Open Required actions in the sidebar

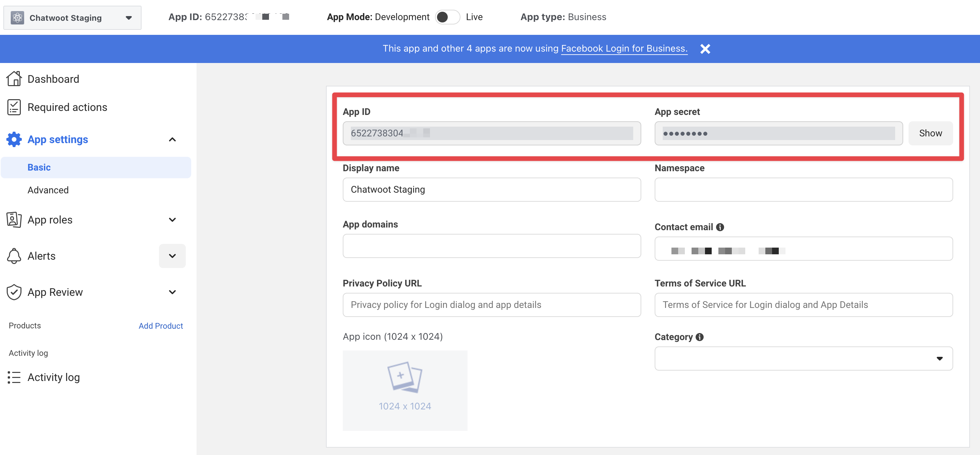tap(67, 107)
